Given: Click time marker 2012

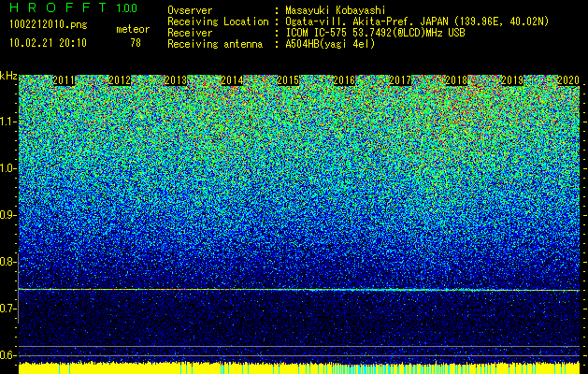Looking at the screenshot, I should pyautogui.click(x=120, y=80).
